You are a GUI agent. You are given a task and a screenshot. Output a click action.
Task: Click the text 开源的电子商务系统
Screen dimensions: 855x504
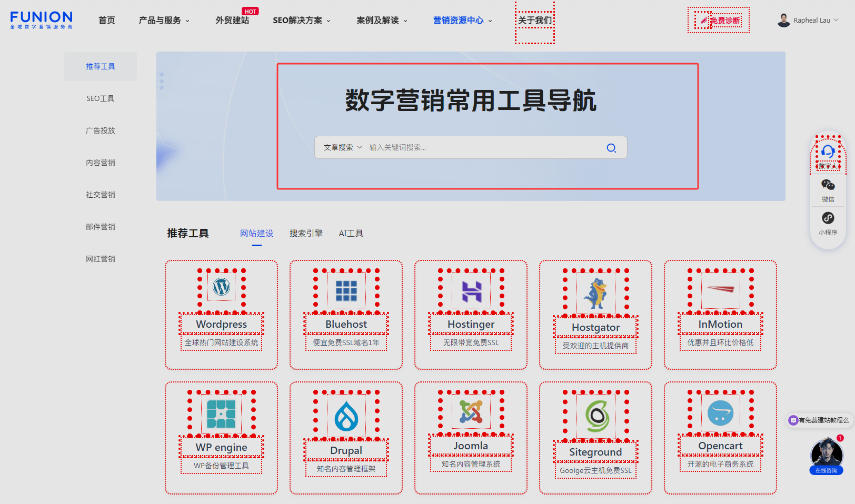(x=721, y=464)
